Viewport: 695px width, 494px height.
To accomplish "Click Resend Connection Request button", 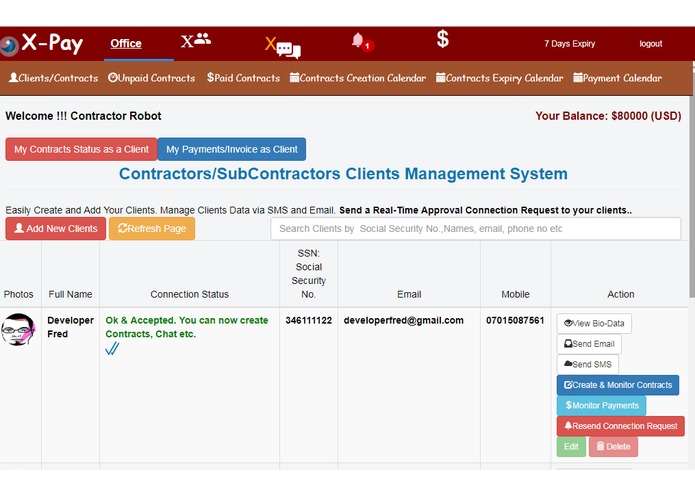I will (621, 426).
